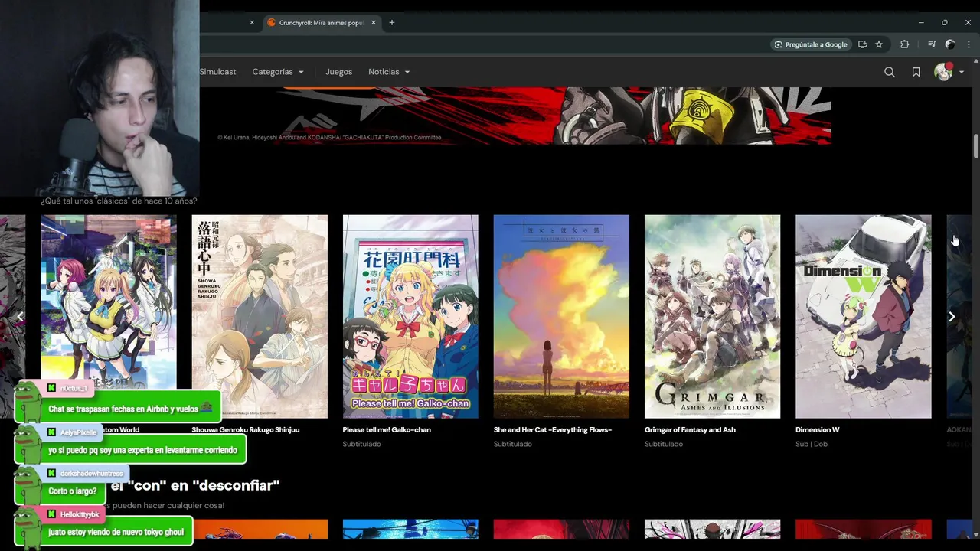
Task: Open Grimgar of Fantasy and Ash poster
Action: pyautogui.click(x=712, y=317)
